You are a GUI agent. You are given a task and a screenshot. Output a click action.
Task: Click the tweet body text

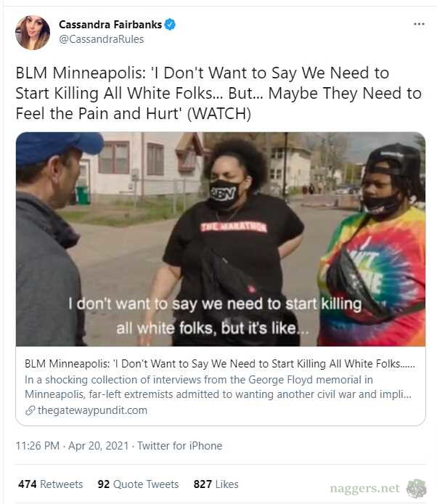(218, 93)
